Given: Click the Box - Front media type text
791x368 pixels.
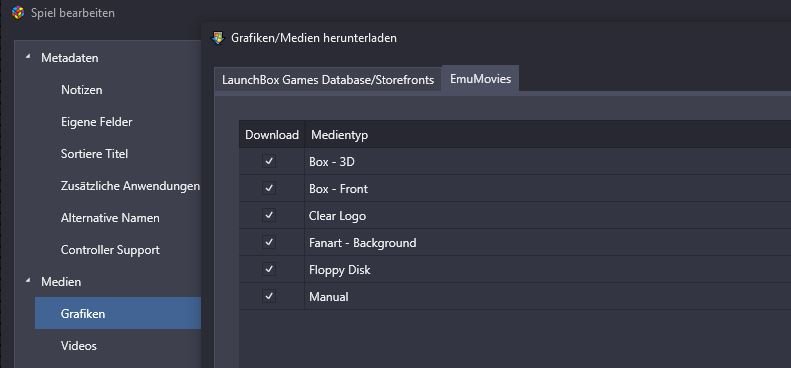Looking at the screenshot, I should [338, 189].
